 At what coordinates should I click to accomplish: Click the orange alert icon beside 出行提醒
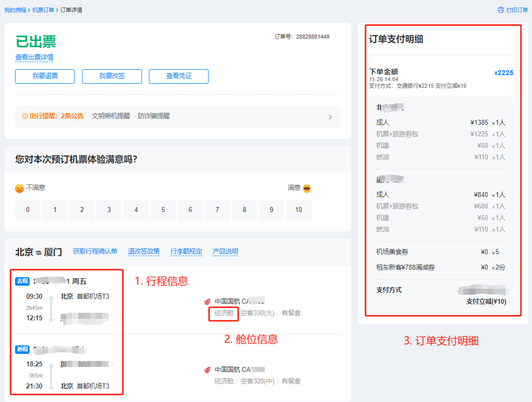(x=25, y=116)
